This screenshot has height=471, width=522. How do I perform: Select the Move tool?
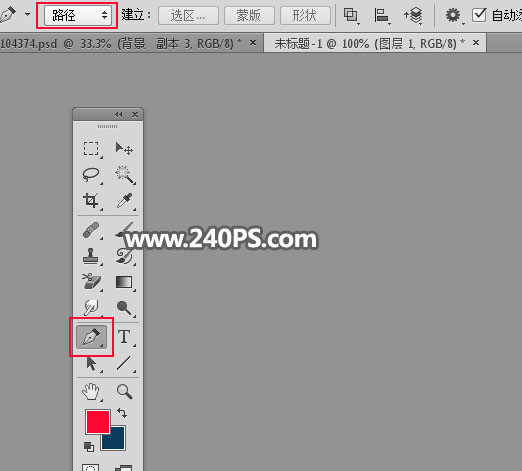tap(124, 148)
